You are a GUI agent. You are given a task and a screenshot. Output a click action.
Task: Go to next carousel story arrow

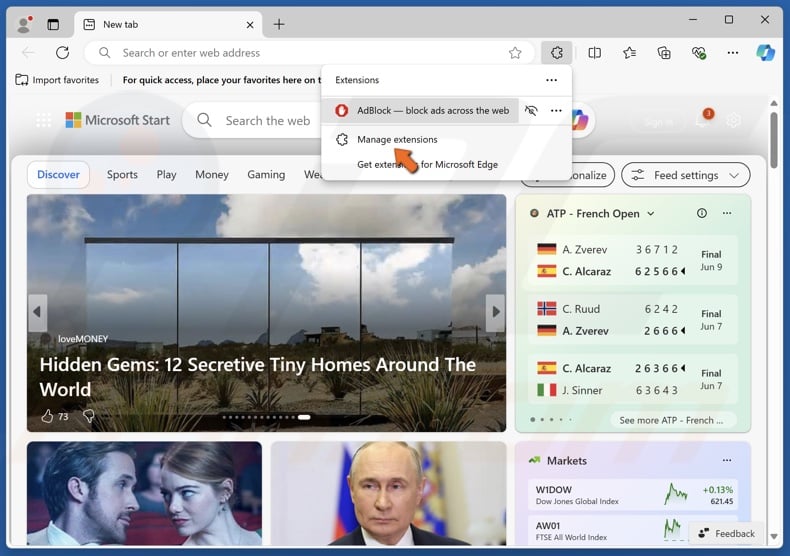(496, 312)
